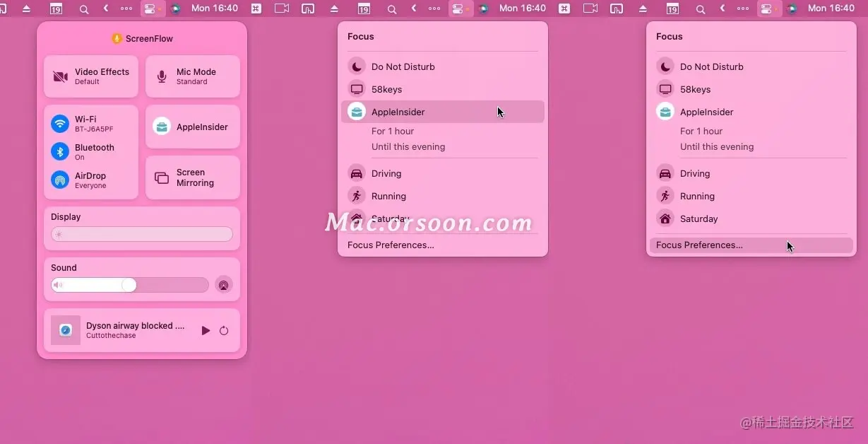Click the Safari thumbnail in the media tile
Screen dimensions: 868x444
tap(66, 330)
